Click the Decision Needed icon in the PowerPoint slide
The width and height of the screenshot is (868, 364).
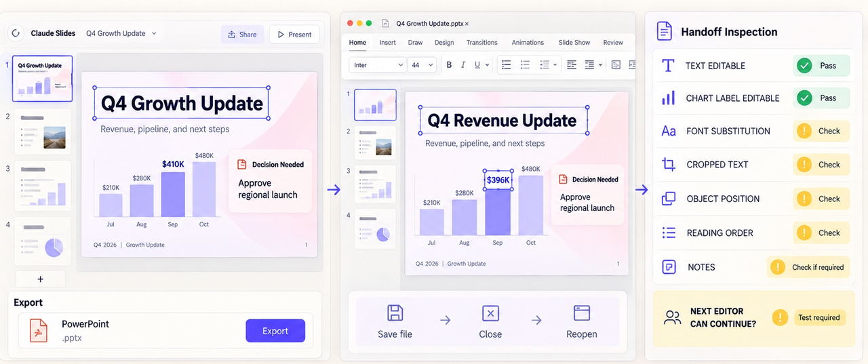pos(563,179)
